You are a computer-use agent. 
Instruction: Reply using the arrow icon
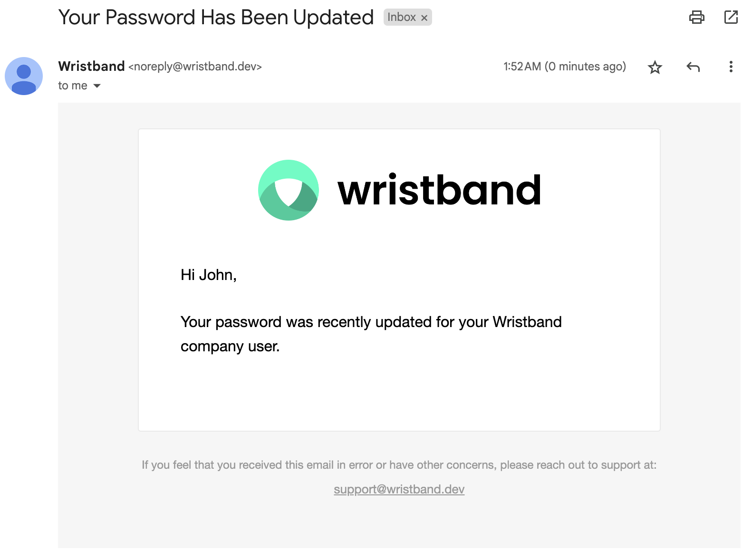pyautogui.click(x=693, y=67)
